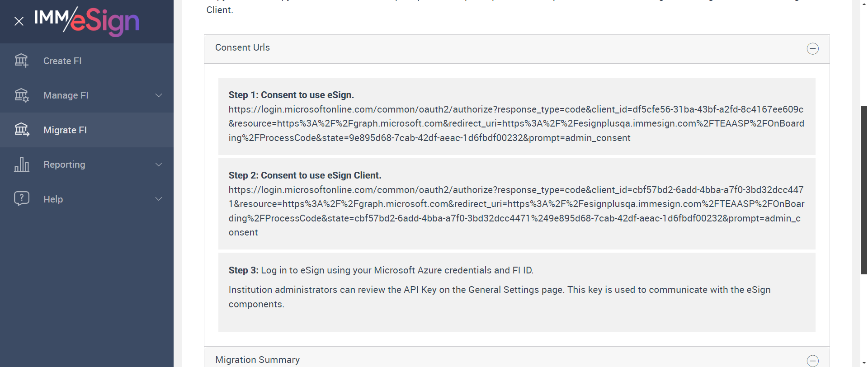Image resolution: width=868 pixels, height=367 pixels.
Task: Expand the Reporting submenu chevron
Action: pyautogui.click(x=159, y=165)
